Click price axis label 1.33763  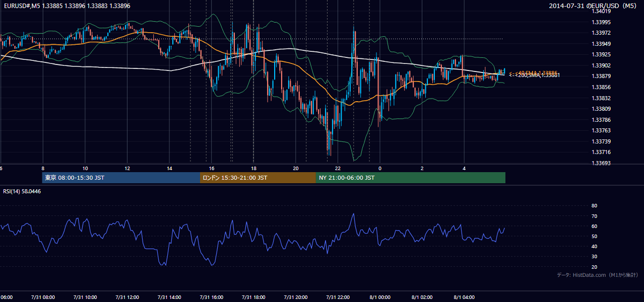click(601, 130)
